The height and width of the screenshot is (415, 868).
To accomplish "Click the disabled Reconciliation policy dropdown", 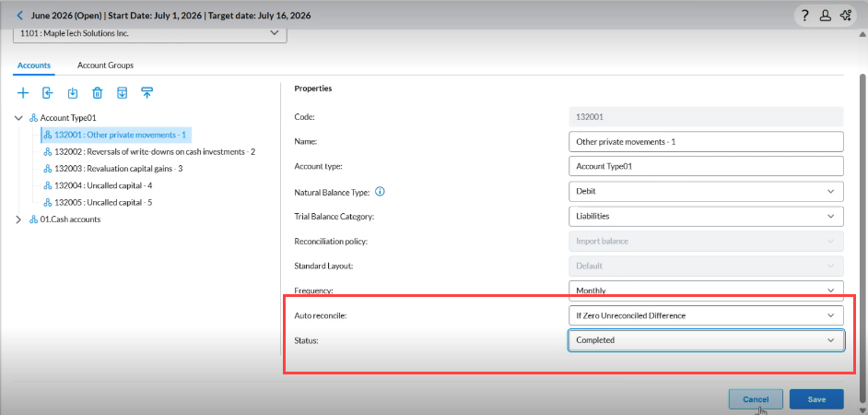I will click(x=706, y=241).
